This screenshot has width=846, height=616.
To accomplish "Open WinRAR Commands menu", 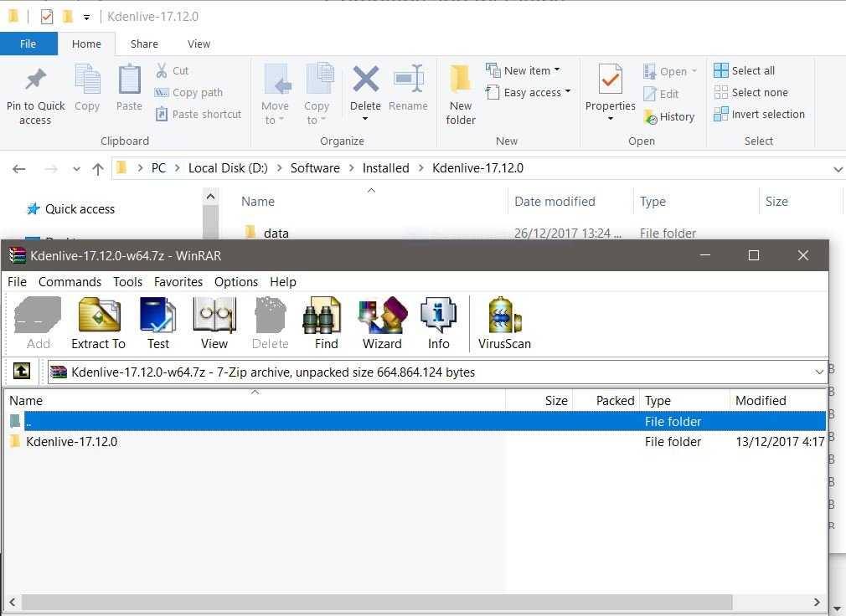I will 70,282.
